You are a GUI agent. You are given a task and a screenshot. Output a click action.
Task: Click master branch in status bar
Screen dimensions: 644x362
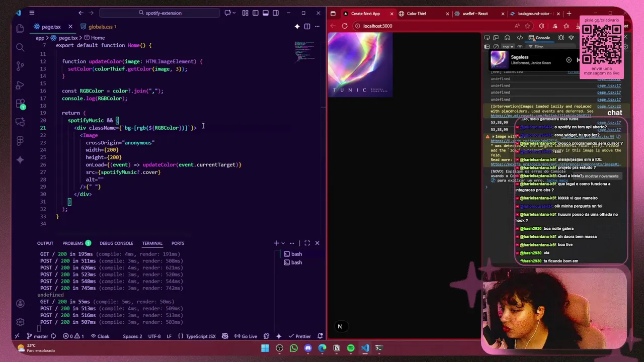pos(37,336)
